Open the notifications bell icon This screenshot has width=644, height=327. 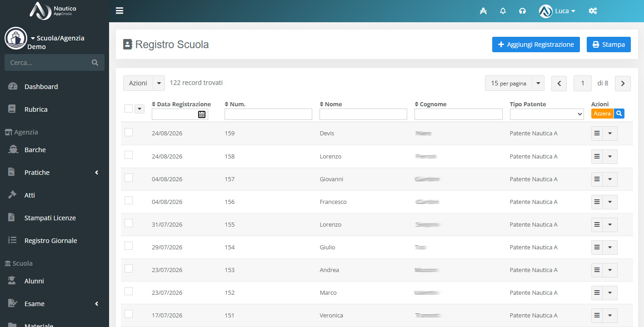(x=503, y=11)
